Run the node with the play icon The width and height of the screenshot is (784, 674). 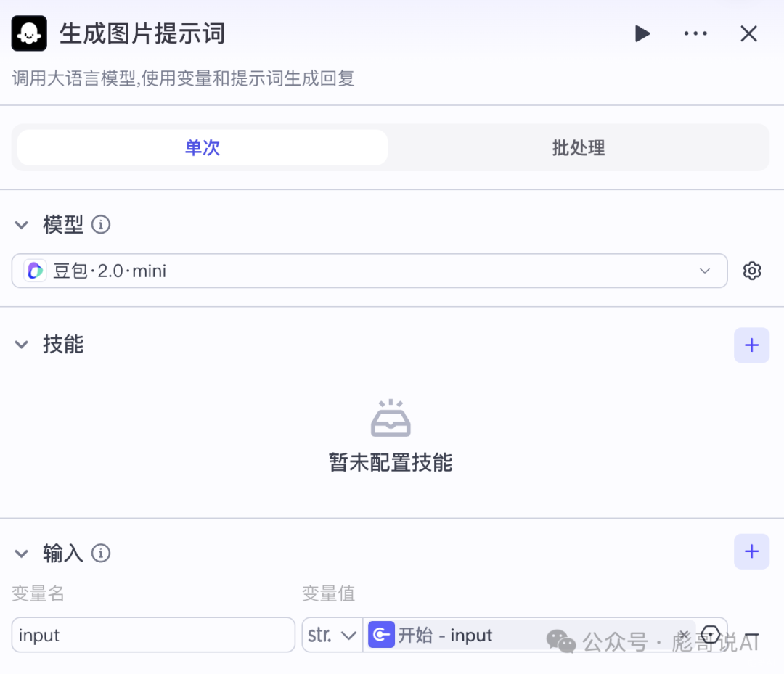coord(642,34)
